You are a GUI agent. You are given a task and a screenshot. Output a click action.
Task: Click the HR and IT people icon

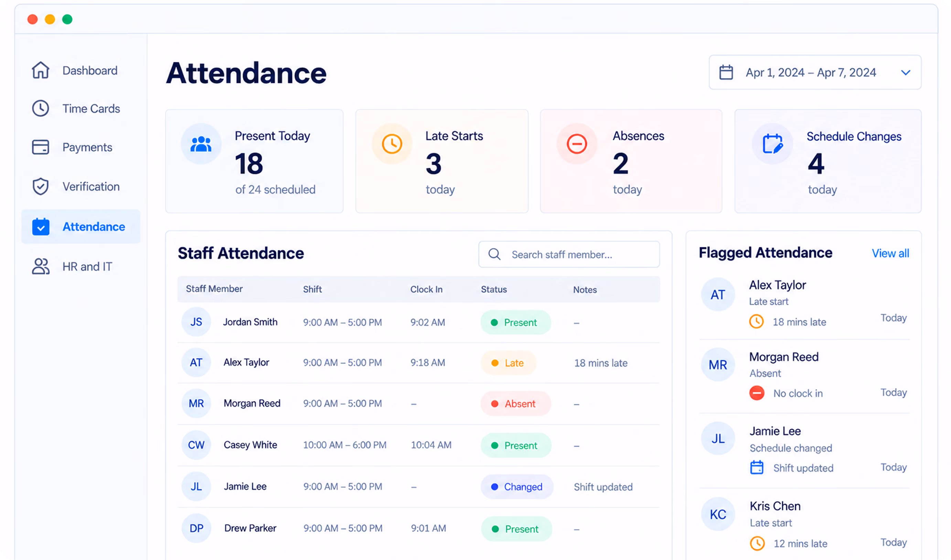tap(40, 267)
